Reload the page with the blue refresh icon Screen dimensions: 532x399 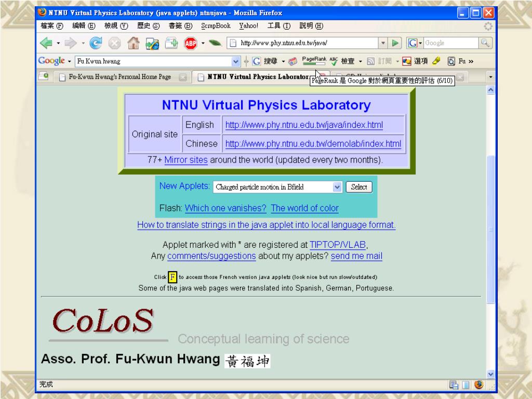[96, 43]
